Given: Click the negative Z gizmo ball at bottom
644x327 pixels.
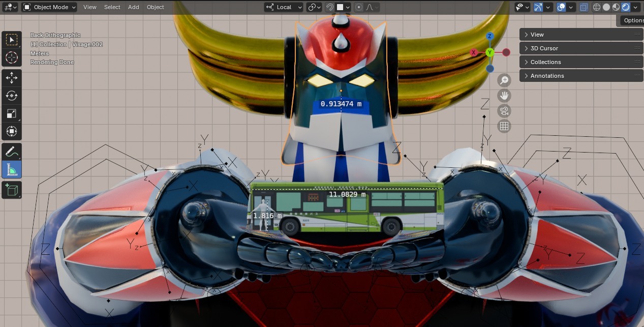Looking at the screenshot, I should (490, 69).
